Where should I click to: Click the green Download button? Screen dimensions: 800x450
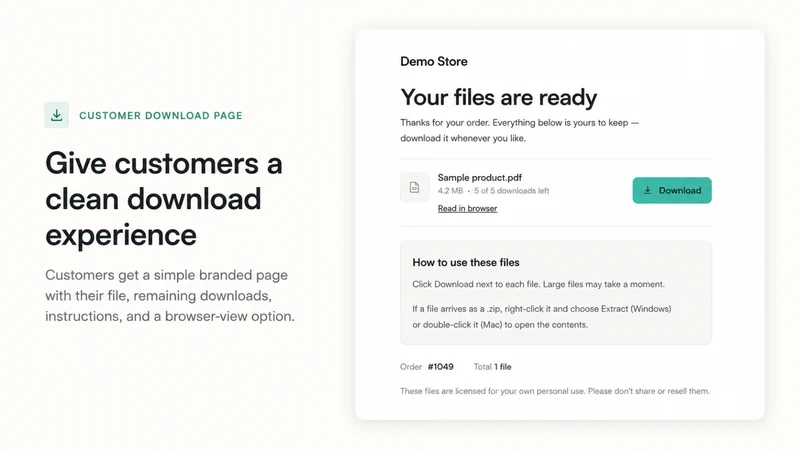point(672,190)
